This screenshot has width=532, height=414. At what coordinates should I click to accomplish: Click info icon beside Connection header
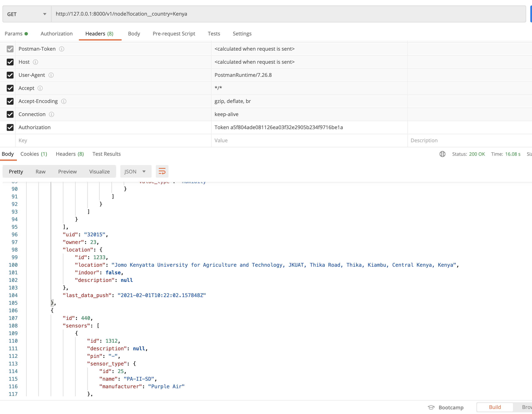51,114
